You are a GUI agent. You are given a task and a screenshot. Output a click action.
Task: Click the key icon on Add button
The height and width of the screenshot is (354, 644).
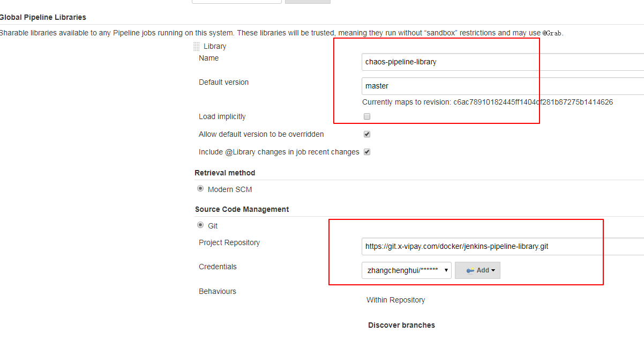point(470,270)
